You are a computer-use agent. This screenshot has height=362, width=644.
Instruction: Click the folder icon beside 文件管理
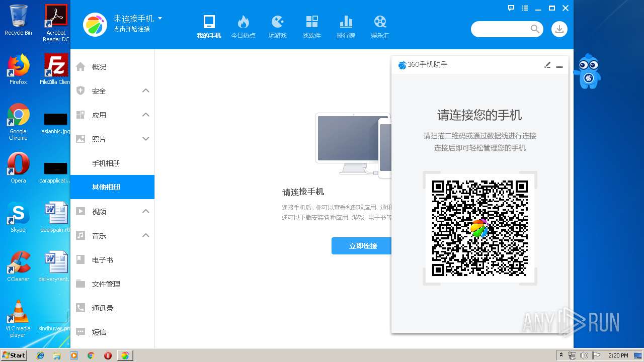pyautogui.click(x=80, y=284)
